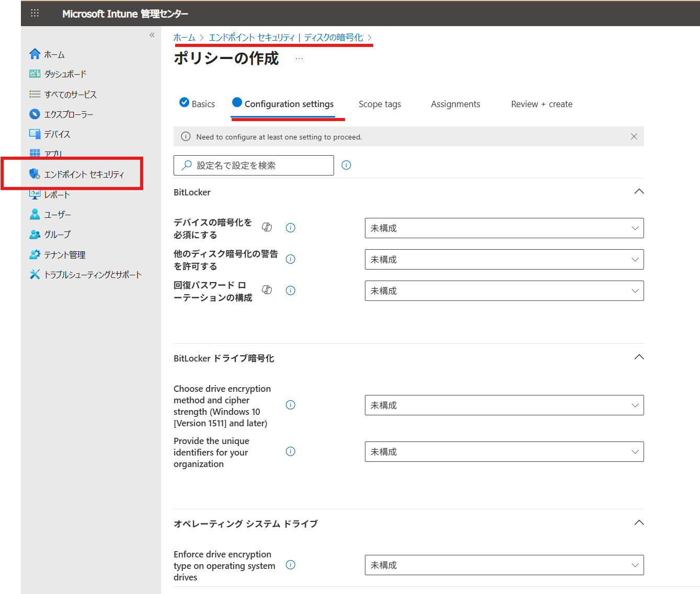
Task: Click Microsoft Intune 管理センター title
Action: click(x=125, y=14)
